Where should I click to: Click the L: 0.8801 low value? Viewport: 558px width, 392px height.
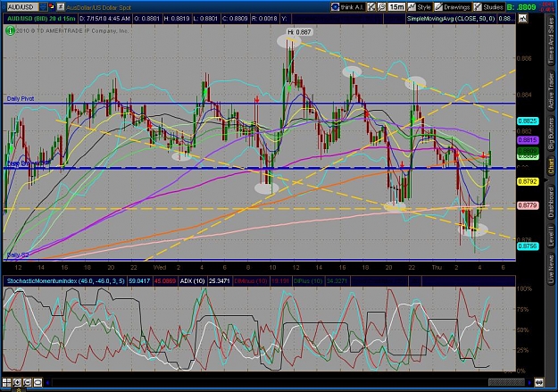(x=206, y=19)
